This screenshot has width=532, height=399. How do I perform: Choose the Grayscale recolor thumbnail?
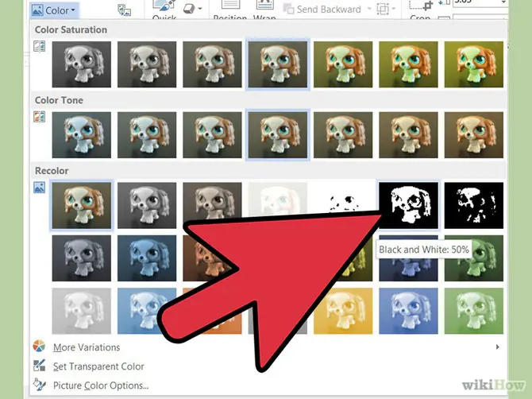coord(147,205)
